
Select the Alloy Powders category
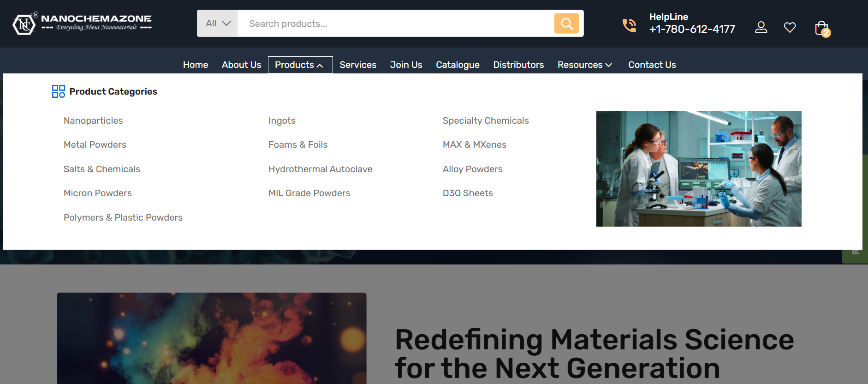[x=473, y=169]
